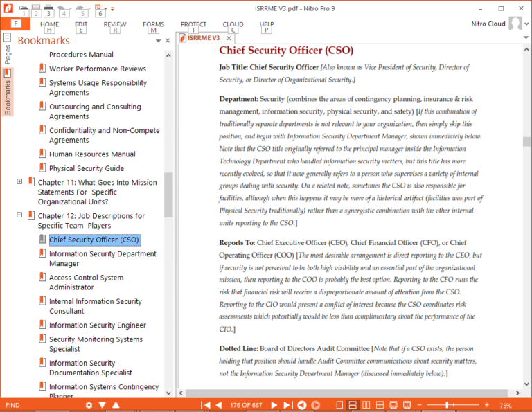Click the print icon in quick access toolbar
Screen dimensions: 532x412
click(x=48, y=8)
